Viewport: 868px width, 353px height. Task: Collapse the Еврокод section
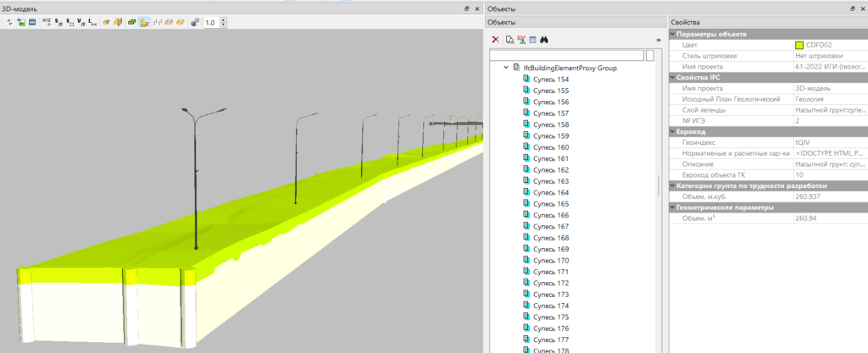pyautogui.click(x=672, y=131)
